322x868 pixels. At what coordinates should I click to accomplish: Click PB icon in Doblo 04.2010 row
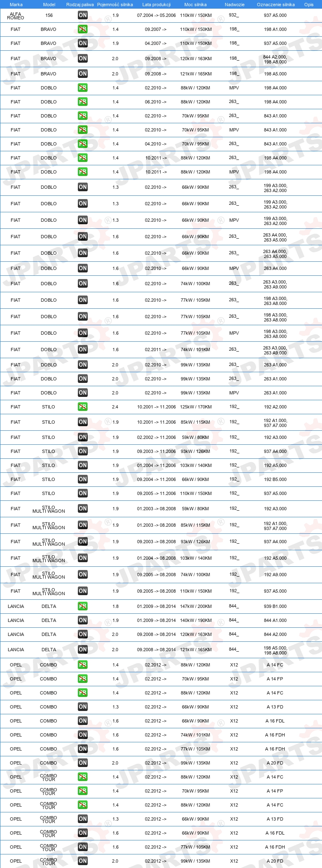click(x=83, y=144)
